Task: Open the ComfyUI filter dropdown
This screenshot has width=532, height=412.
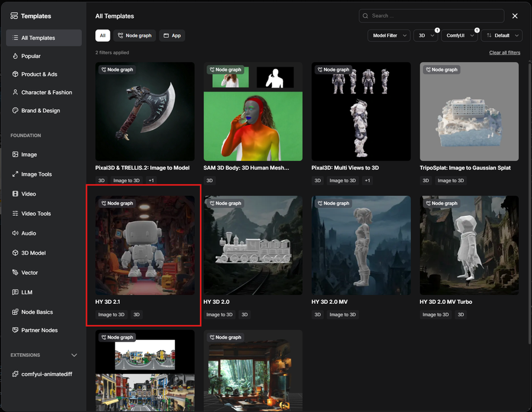Action: coord(459,35)
